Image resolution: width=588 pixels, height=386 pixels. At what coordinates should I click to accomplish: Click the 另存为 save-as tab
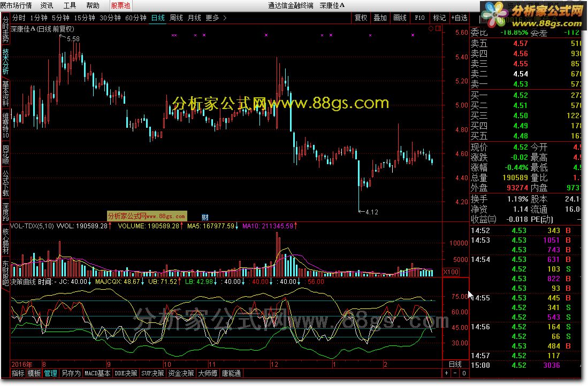(x=71, y=373)
